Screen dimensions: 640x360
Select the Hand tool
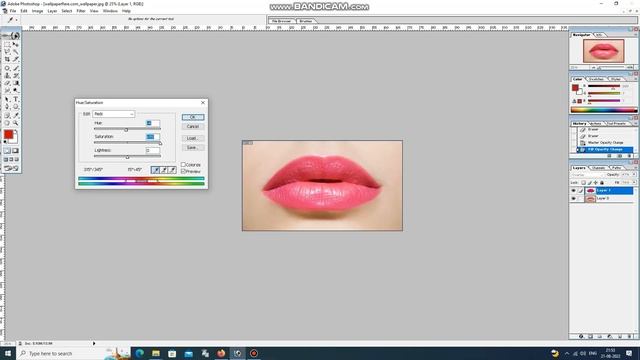click(x=7, y=122)
